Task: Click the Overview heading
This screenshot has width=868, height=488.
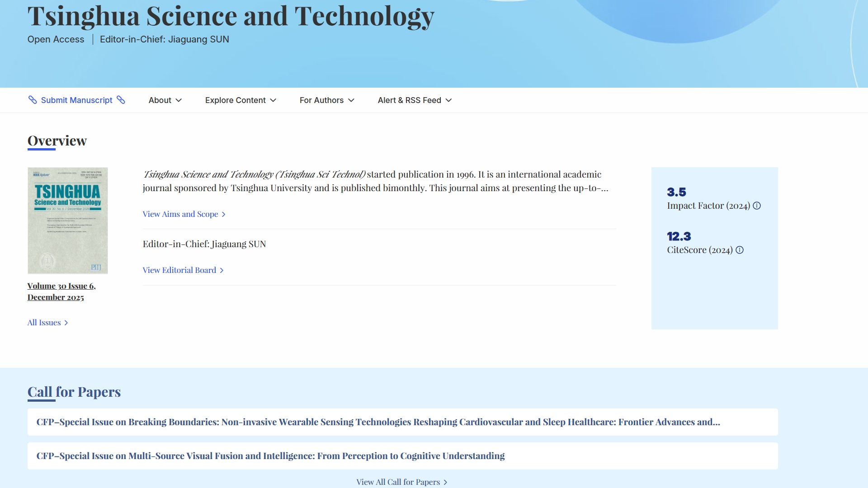Action: point(57,141)
